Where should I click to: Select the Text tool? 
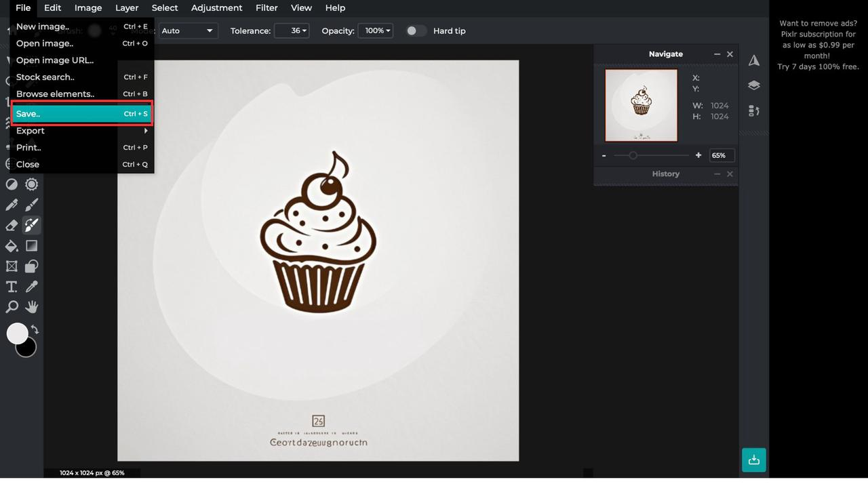click(12, 287)
